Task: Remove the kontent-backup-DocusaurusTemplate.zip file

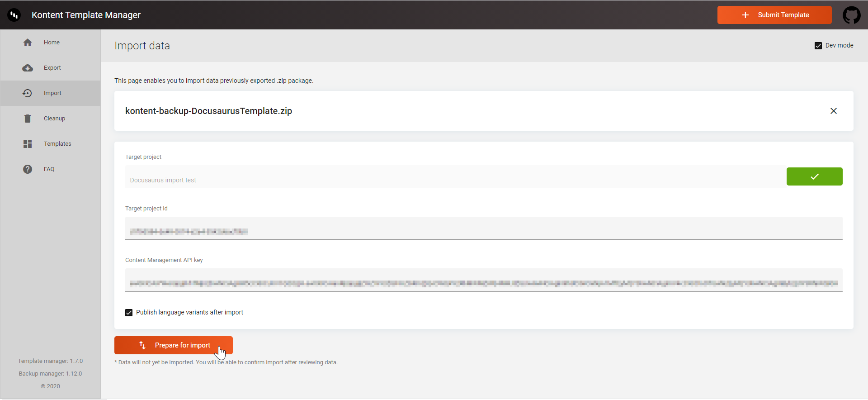Action: (x=833, y=111)
